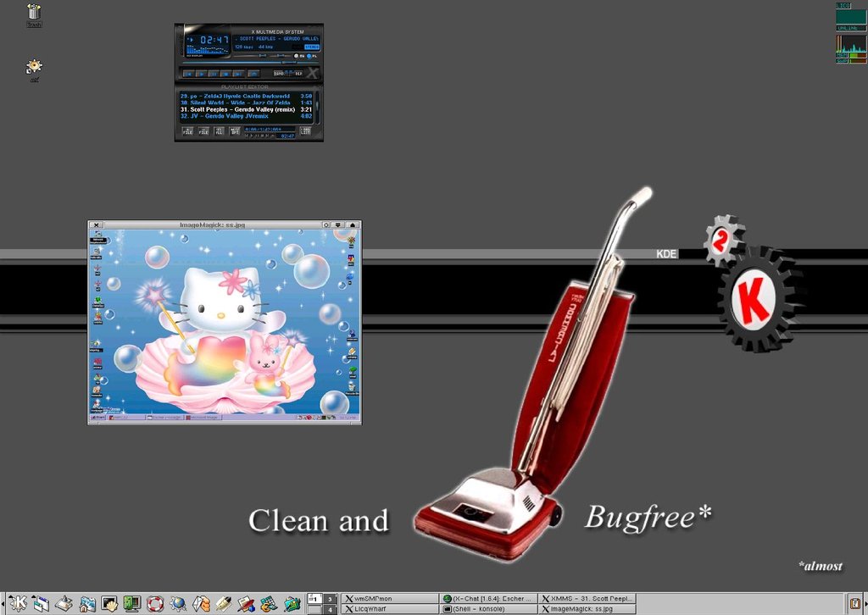Open the Klipper clipboard tray icon
This screenshot has height=615, width=868.
pos(855,603)
